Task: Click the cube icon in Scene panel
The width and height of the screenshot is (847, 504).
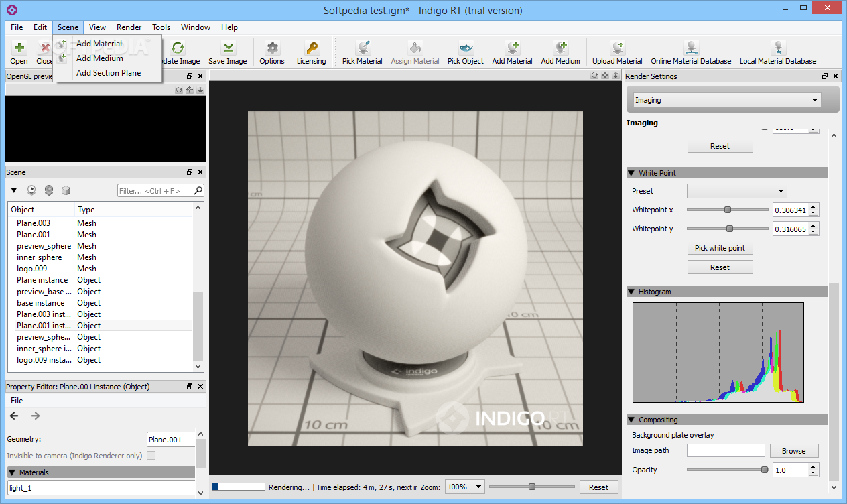Action: coord(66,190)
